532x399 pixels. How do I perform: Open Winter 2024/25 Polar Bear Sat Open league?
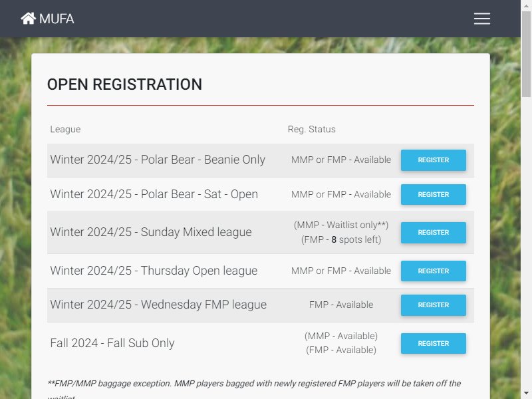[x=154, y=194]
